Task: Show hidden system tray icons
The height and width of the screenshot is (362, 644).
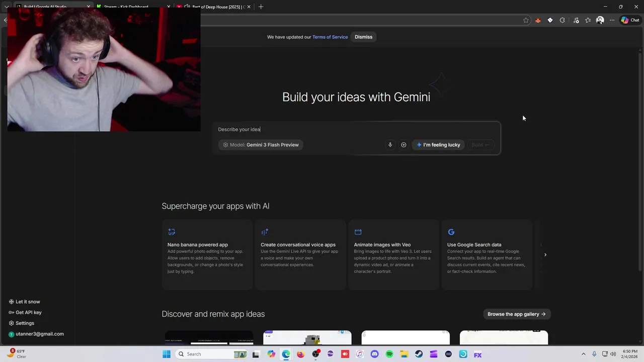Action: coord(584,354)
